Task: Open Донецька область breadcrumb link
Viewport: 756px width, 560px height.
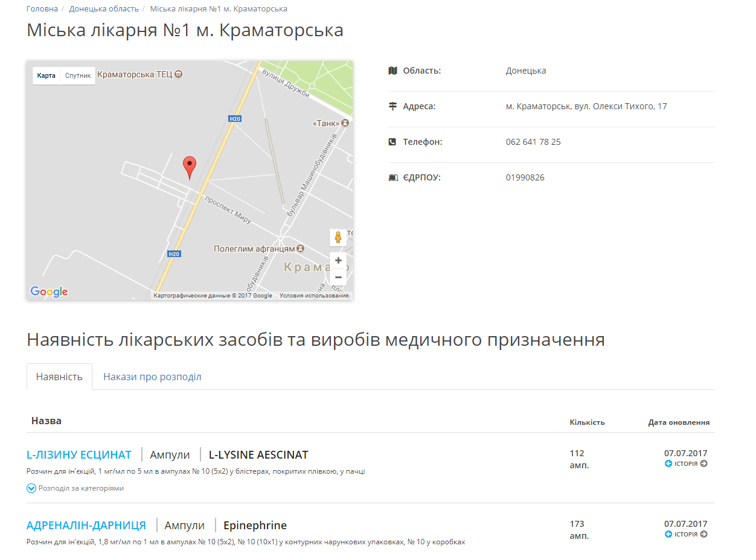Action: (x=104, y=9)
